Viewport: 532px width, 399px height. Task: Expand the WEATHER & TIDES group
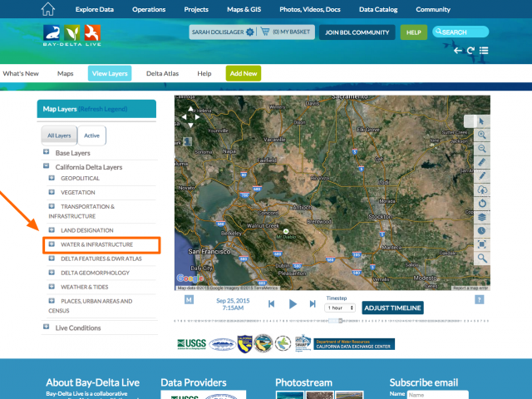pos(52,286)
